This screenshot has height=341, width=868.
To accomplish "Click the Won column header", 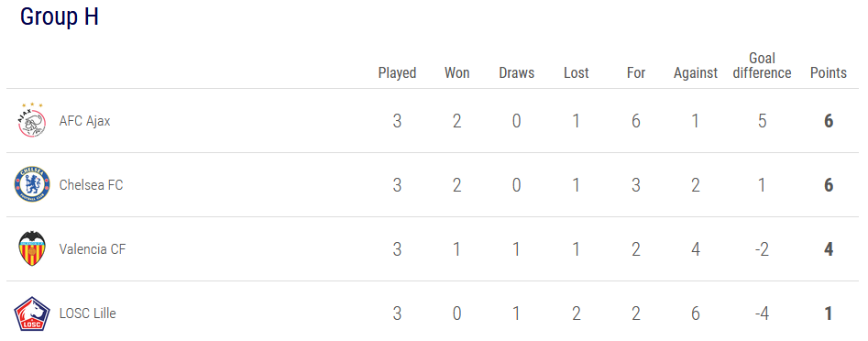I will coord(456,73).
